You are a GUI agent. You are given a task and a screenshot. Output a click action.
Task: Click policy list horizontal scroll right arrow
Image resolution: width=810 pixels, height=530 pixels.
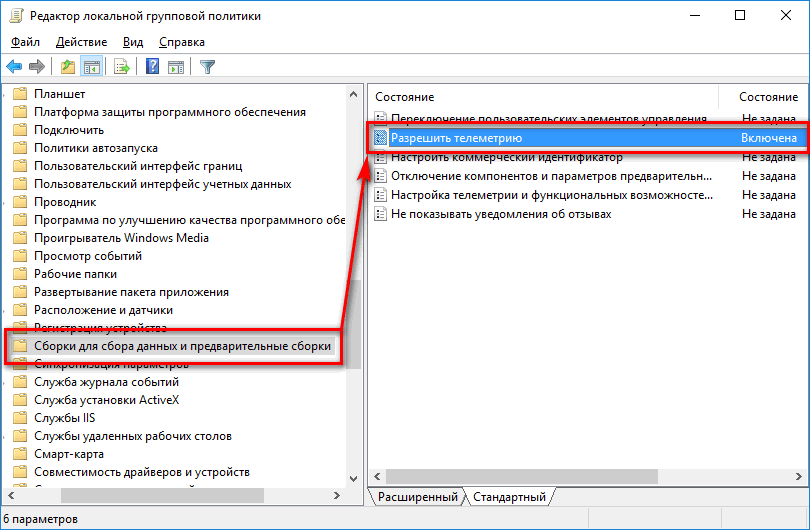tap(799, 476)
